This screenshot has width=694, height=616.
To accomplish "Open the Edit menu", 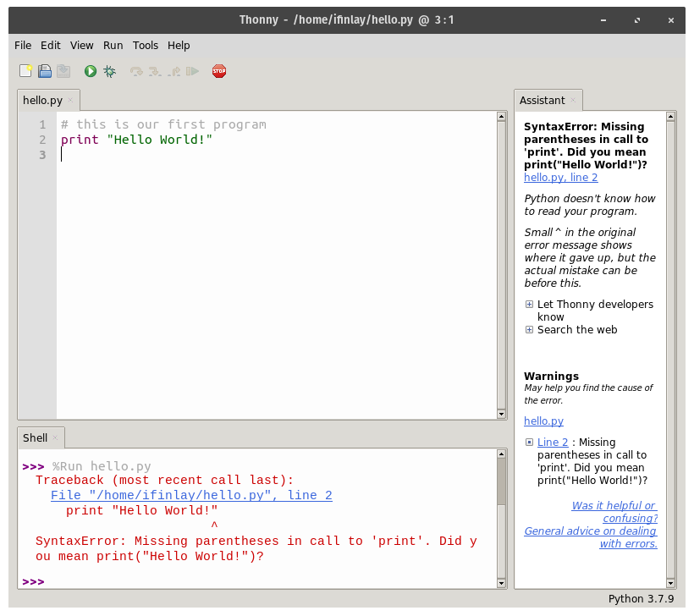I will point(51,45).
